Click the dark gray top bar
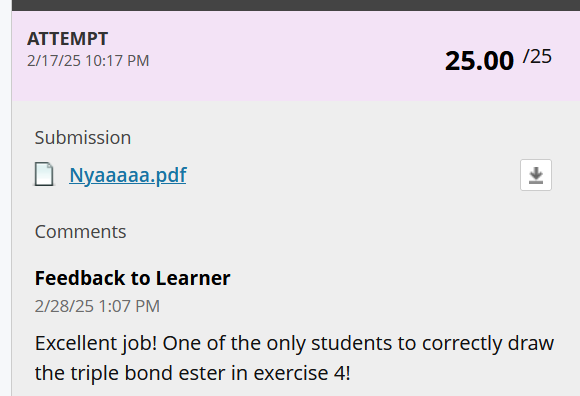This screenshot has width=580, height=396. tap(296, 5)
